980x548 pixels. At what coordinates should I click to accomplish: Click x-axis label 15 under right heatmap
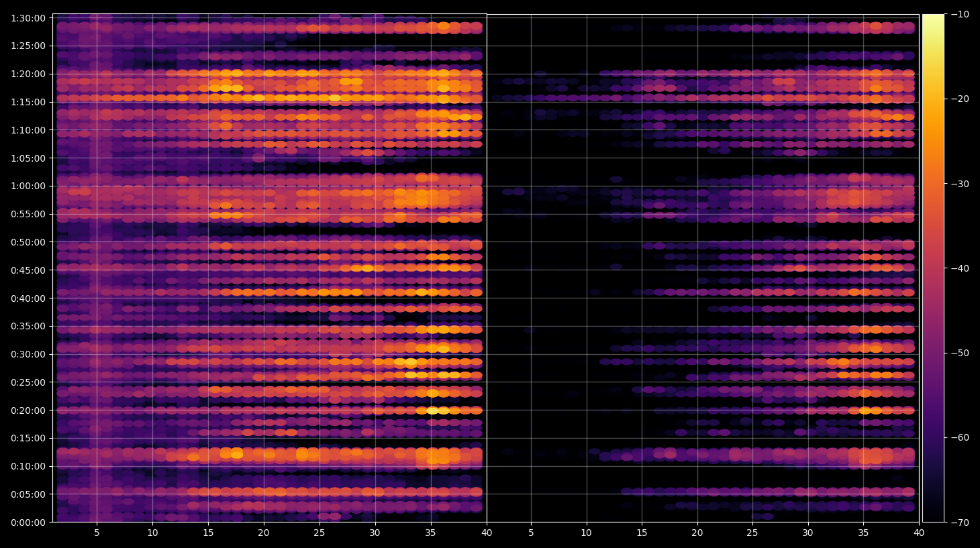click(642, 533)
